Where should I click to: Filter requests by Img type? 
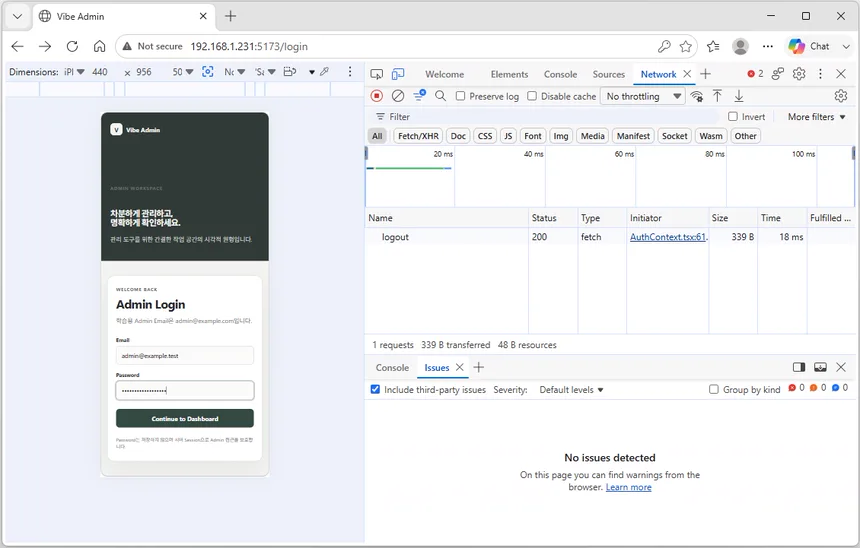coord(561,136)
